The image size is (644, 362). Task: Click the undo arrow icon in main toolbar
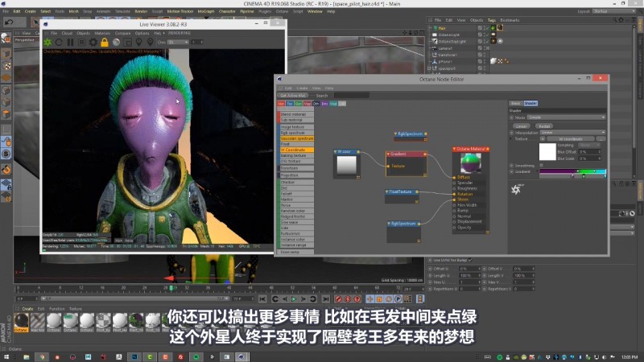[9, 22]
